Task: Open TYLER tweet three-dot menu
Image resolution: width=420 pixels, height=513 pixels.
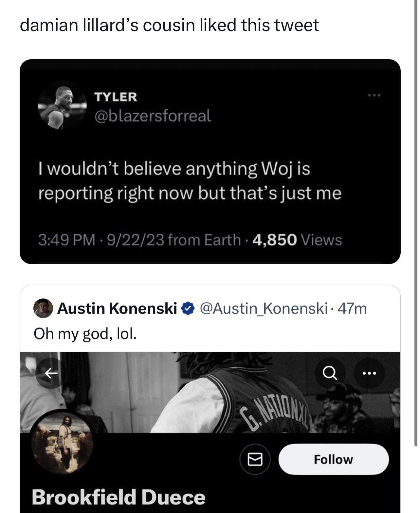Action: [x=374, y=95]
